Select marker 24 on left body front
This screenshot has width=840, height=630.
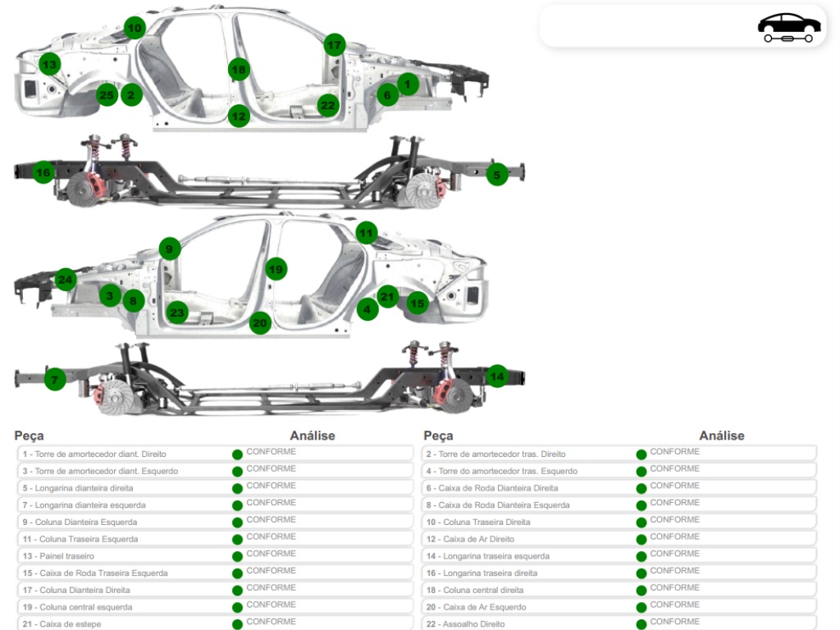pos(66,280)
